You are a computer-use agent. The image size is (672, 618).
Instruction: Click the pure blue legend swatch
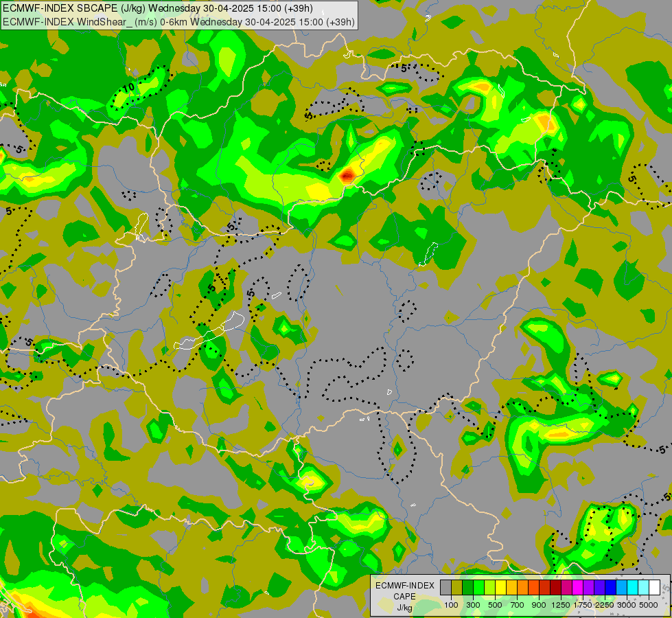(611, 588)
